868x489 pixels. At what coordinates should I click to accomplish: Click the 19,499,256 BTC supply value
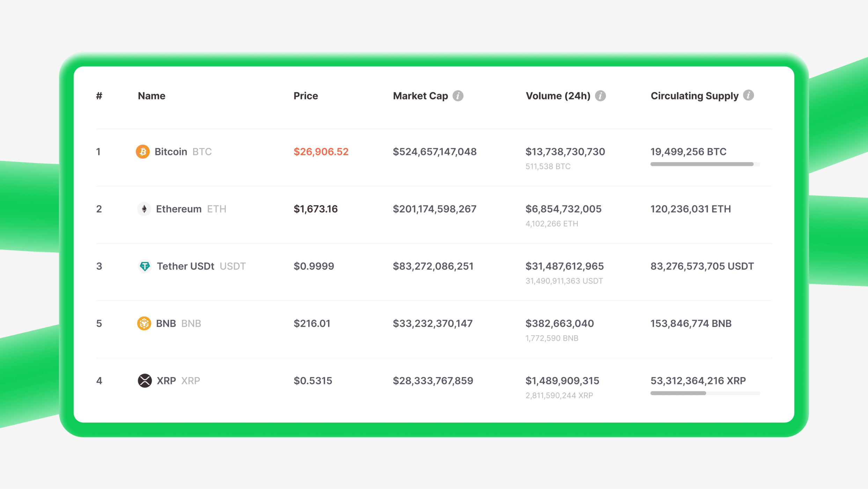[x=689, y=151]
